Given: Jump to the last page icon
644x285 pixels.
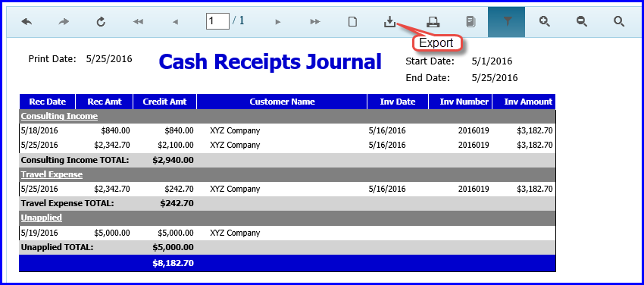Looking at the screenshot, I should click(315, 22).
